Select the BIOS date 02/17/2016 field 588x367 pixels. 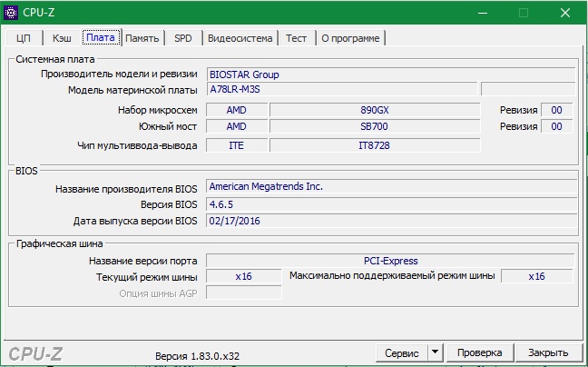coord(390,221)
